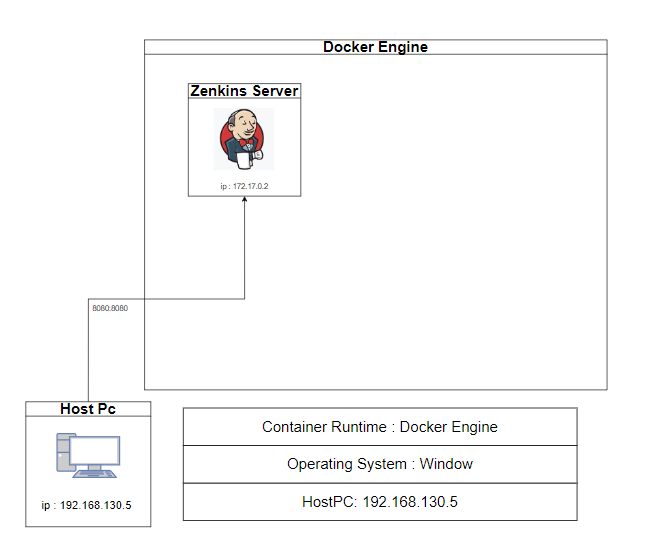Select the Host Pc box title
This screenshot has width=662, height=557.
[x=88, y=409]
